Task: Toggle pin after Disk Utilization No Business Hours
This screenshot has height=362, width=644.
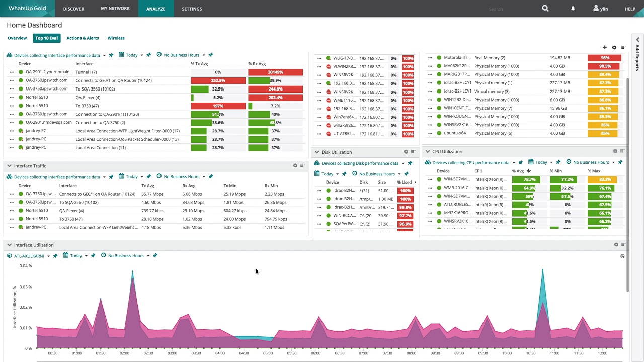Action: 406,174
